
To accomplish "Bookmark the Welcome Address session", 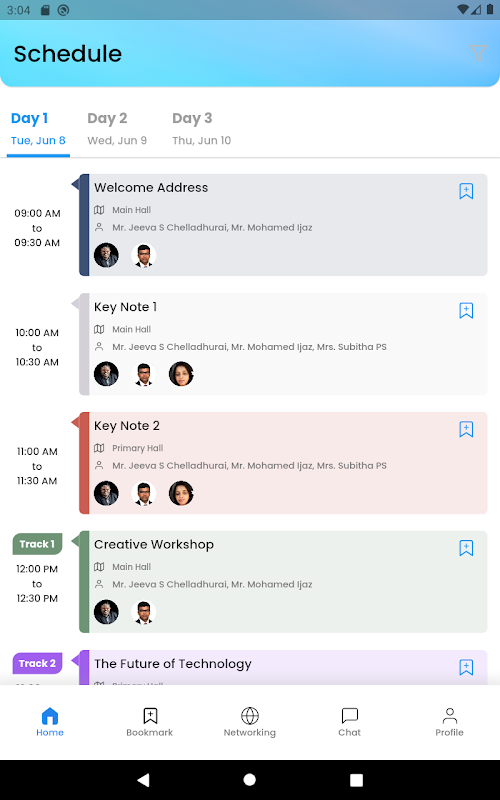I will (x=466, y=191).
